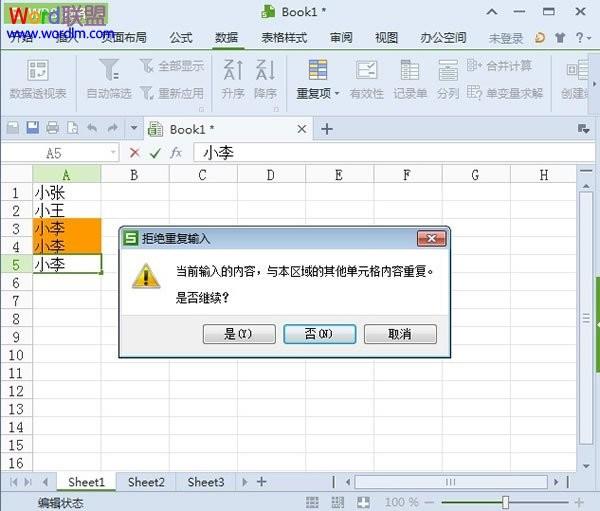Switch to Sheet2 tab
Screen dimensions: 600x511
click(x=146, y=482)
